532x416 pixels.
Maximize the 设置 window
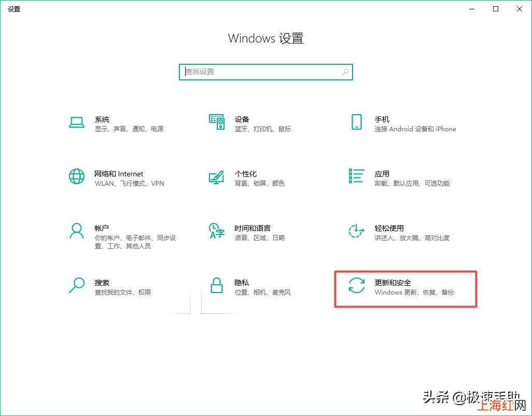click(496, 9)
